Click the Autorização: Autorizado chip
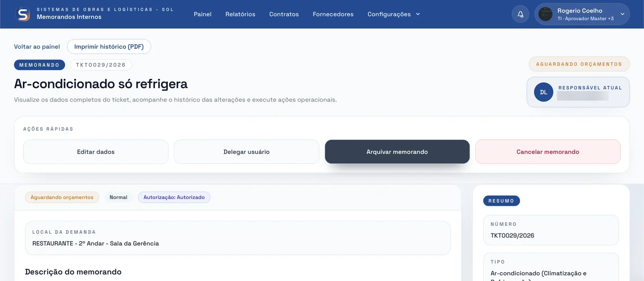644x281 pixels. point(174,197)
